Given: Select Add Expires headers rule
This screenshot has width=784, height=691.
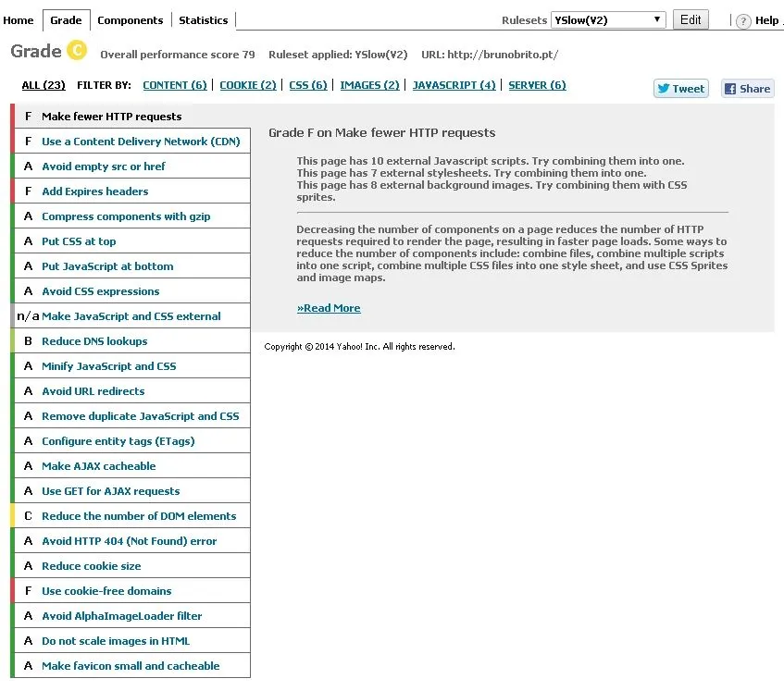Looking at the screenshot, I should click(132, 191).
